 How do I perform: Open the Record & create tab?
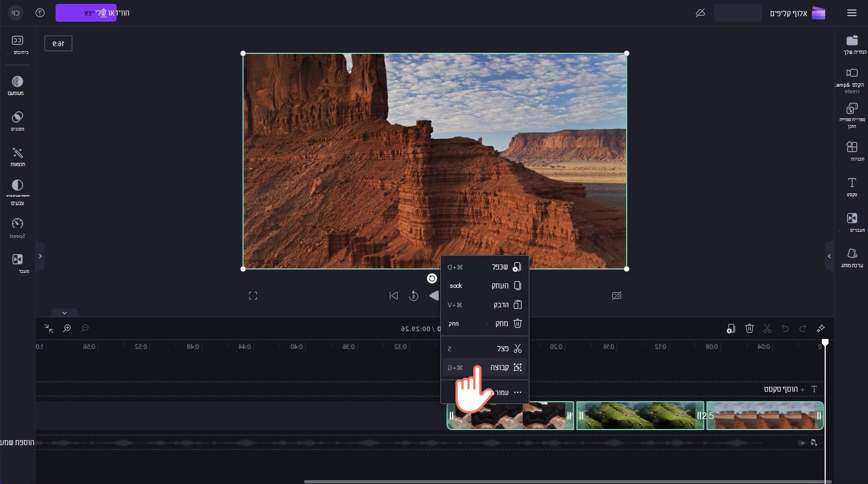click(x=852, y=81)
